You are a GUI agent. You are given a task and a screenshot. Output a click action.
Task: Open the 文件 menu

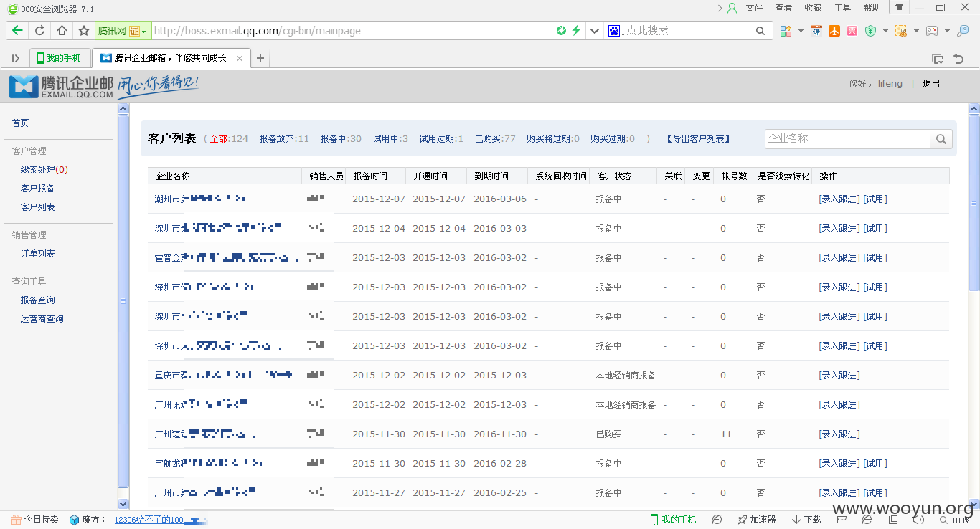click(x=754, y=8)
